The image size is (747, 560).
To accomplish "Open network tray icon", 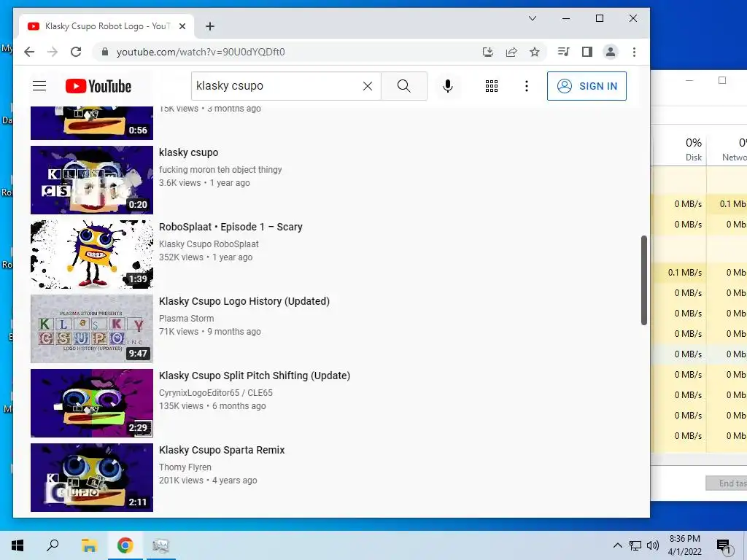I will [x=635, y=545].
